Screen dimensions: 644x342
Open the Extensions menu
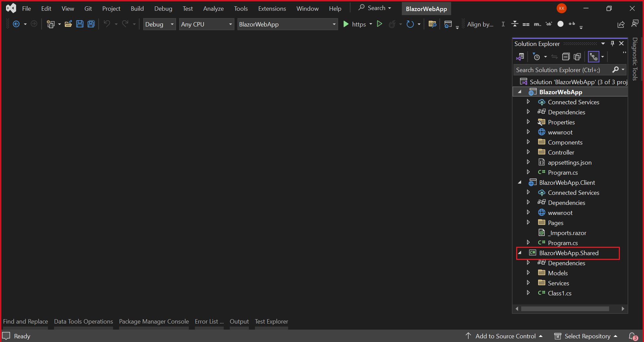272,8
